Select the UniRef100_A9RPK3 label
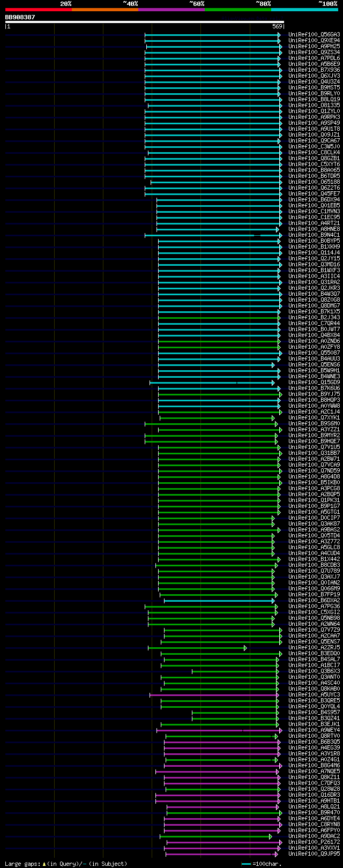 (314, 117)
